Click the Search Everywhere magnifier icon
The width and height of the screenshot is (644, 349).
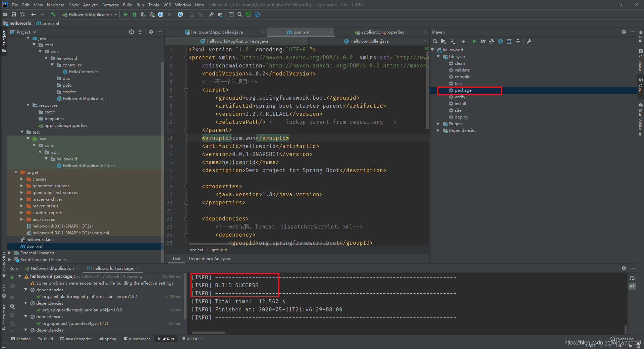(240, 14)
